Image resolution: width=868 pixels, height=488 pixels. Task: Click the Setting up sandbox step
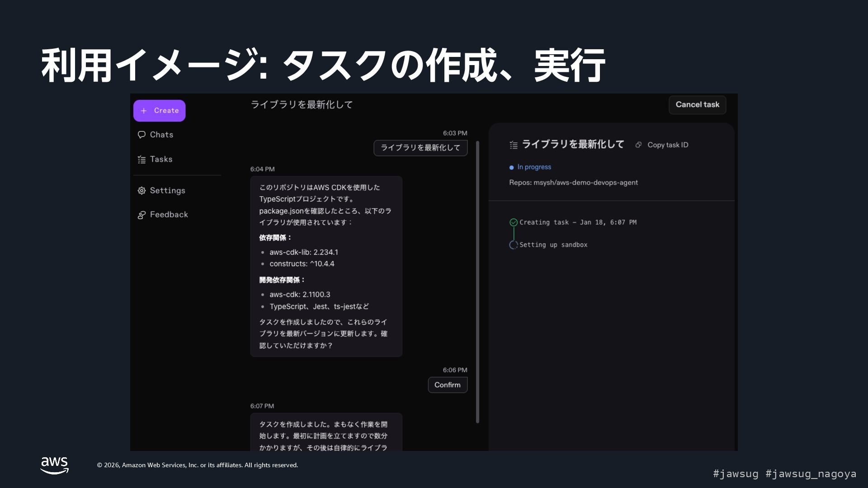point(553,245)
